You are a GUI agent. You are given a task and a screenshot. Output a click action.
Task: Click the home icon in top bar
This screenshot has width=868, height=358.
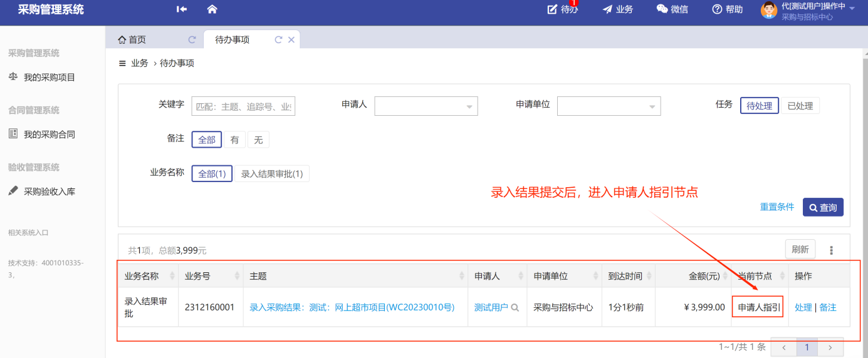(212, 9)
